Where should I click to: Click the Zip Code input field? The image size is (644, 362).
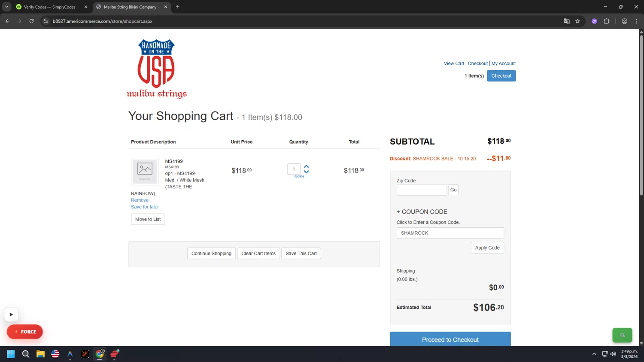(x=421, y=190)
